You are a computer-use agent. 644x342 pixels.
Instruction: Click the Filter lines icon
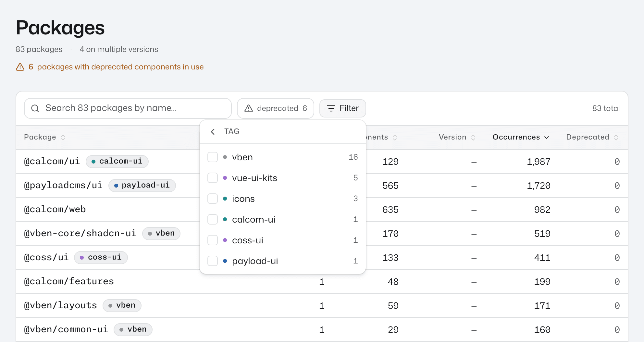pyautogui.click(x=331, y=108)
